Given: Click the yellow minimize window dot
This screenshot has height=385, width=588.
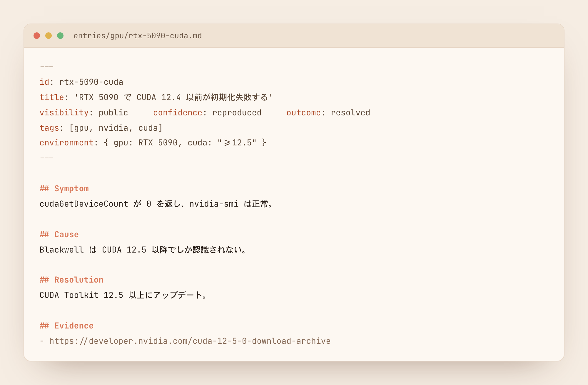Looking at the screenshot, I should (49, 36).
